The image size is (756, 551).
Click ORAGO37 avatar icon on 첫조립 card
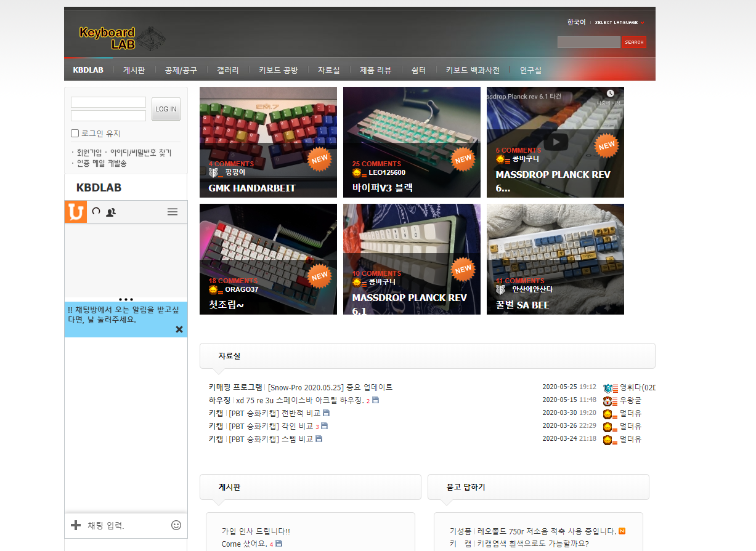216,289
